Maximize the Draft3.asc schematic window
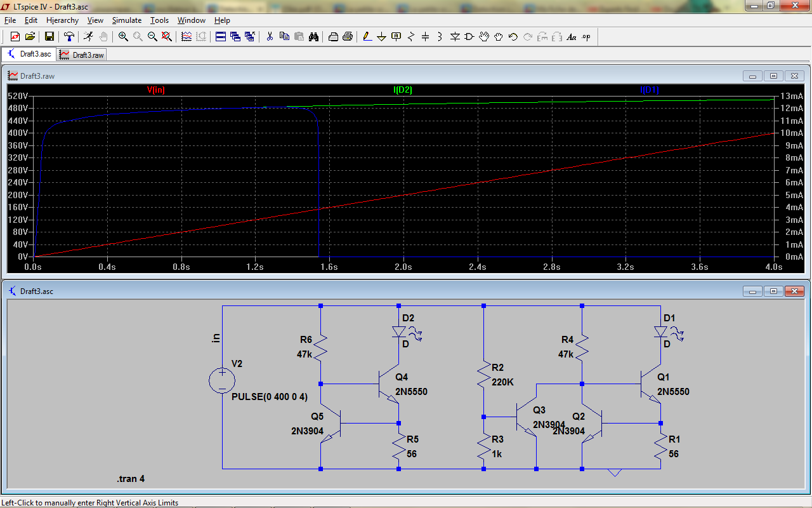This screenshot has height=508, width=812. (773, 291)
